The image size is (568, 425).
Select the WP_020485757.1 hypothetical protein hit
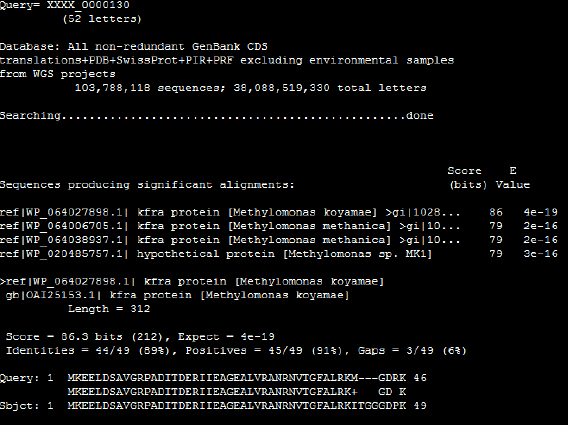tap(216, 254)
